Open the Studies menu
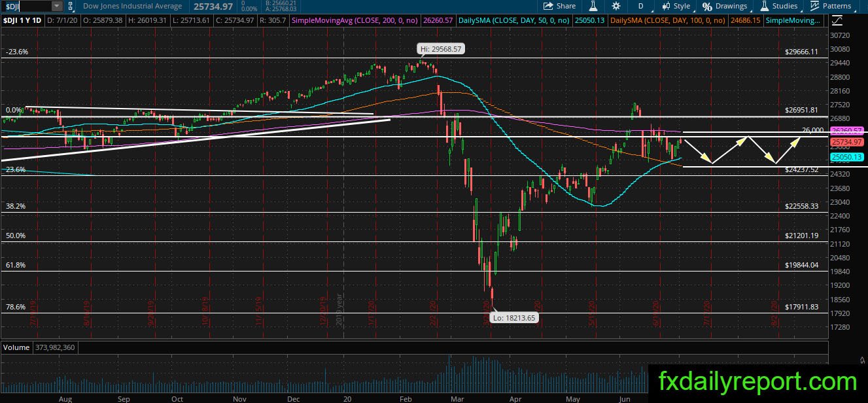The height and width of the screenshot is (403, 868). point(778,6)
